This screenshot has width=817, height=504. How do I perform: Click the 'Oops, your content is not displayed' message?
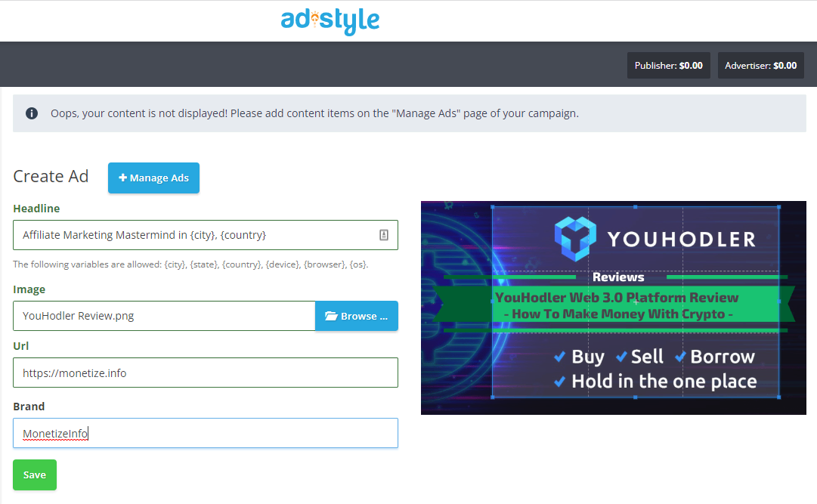click(x=314, y=113)
